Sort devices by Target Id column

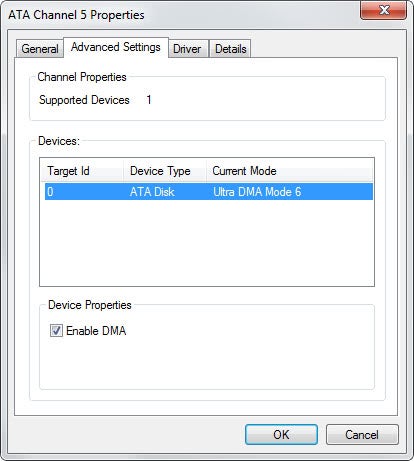click(82, 171)
